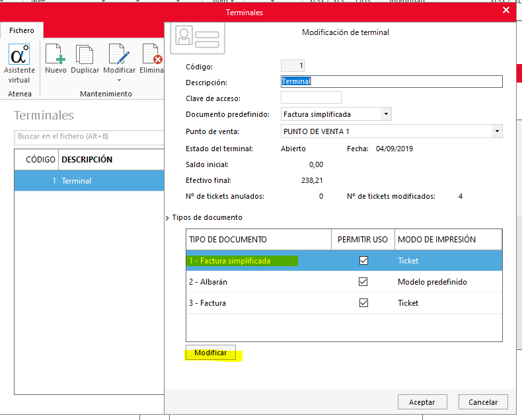
Task: Click the Nuevo document icon
Action: 55,55
